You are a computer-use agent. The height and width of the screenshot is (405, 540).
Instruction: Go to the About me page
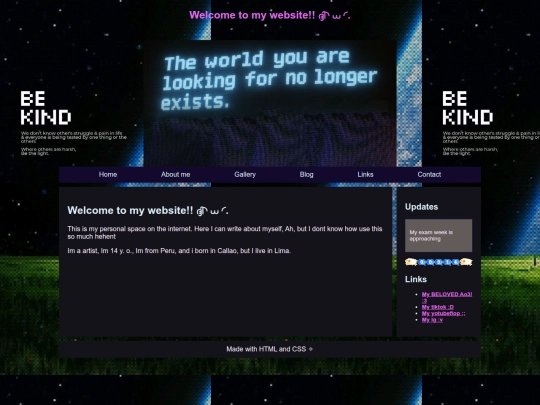tap(175, 175)
